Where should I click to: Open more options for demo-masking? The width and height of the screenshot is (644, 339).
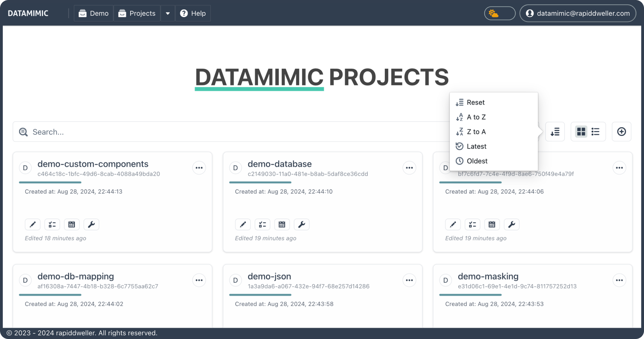(x=620, y=280)
